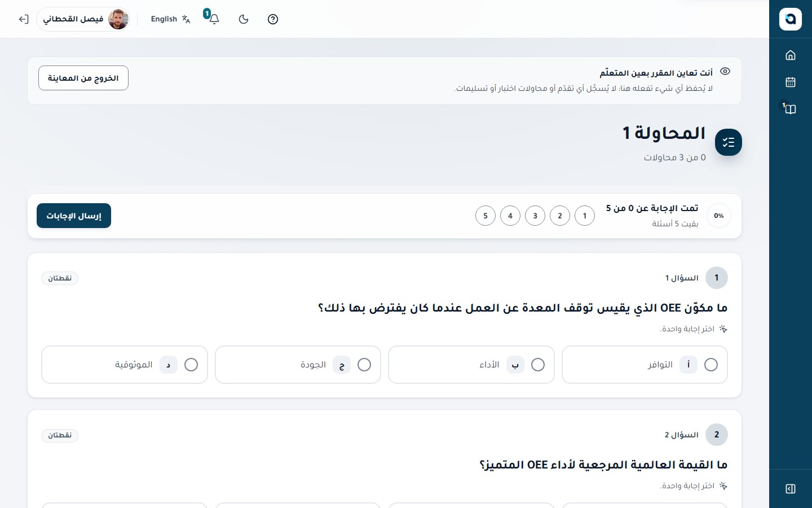The width and height of the screenshot is (812, 508).
Task: Click the eye preview icon in banner
Action: [x=726, y=71]
